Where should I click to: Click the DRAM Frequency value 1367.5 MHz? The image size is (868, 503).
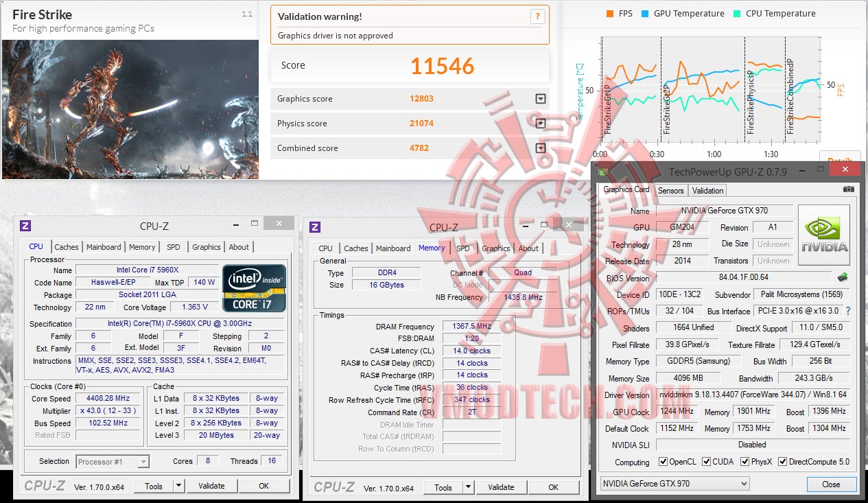coord(471,327)
